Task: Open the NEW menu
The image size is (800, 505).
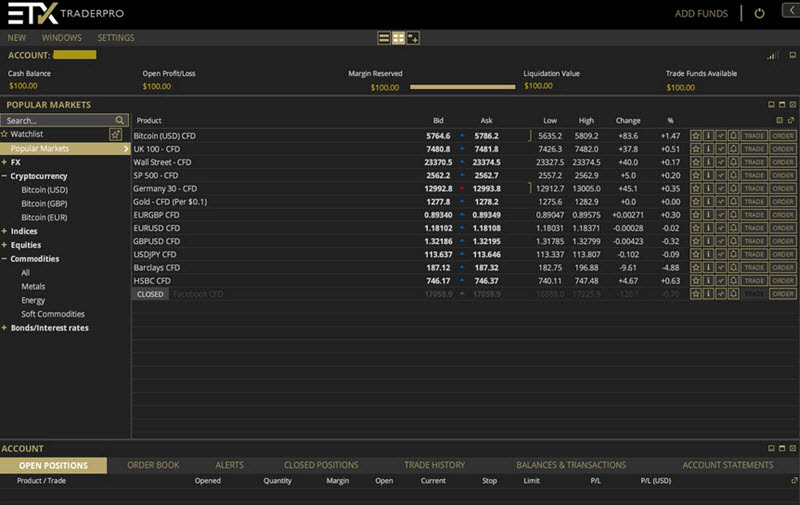Action: pos(17,38)
